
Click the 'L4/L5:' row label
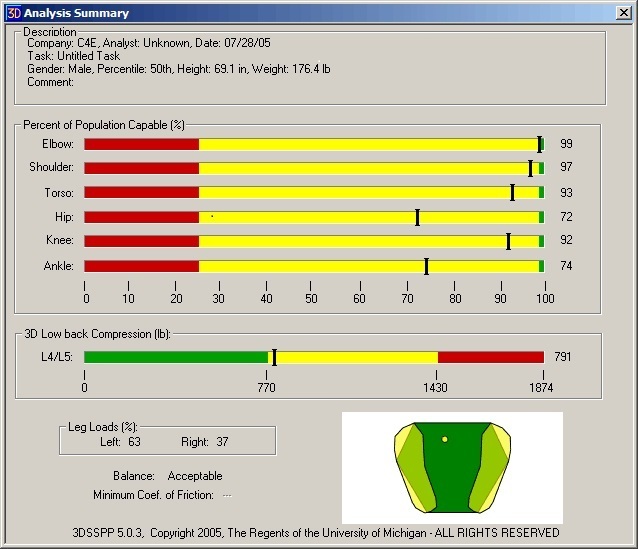click(x=57, y=357)
